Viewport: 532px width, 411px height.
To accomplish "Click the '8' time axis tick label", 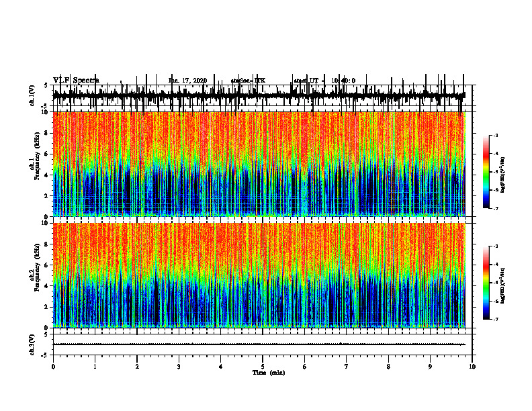I will 388,367.
